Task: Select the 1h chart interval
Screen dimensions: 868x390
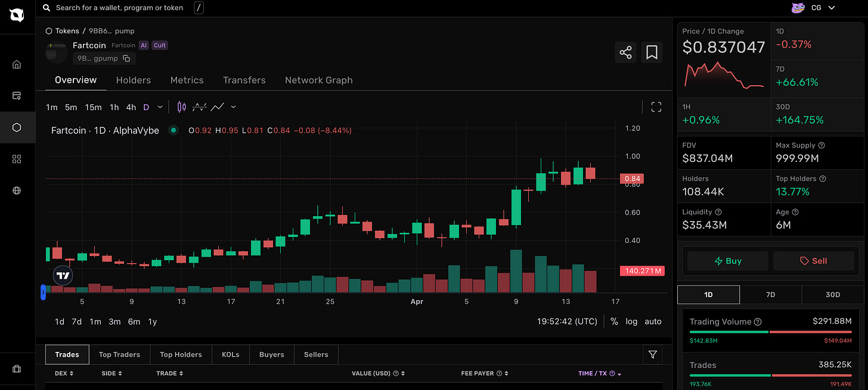Action: 114,107
